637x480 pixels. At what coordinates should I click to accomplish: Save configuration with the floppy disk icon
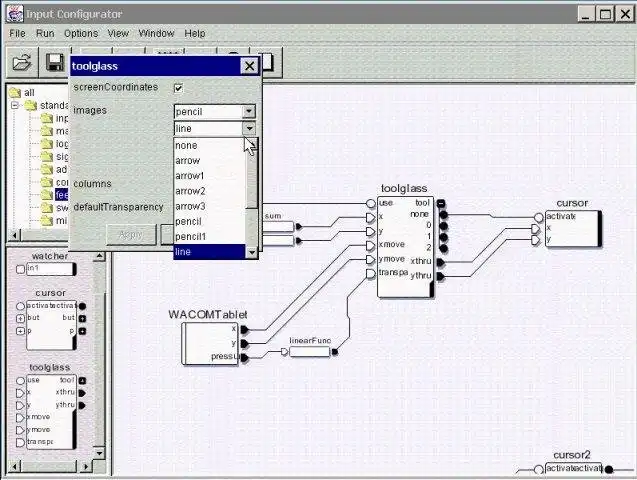[54, 63]
